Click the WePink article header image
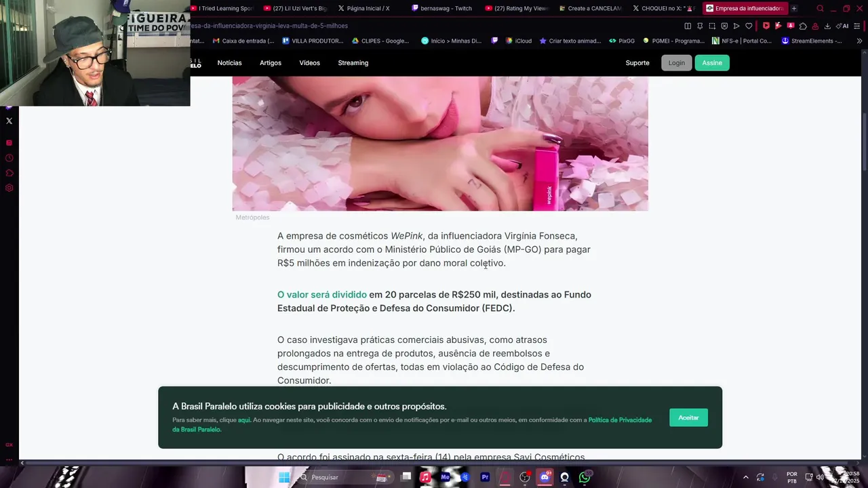Screen dimensions: 868x488 (440, 143)
